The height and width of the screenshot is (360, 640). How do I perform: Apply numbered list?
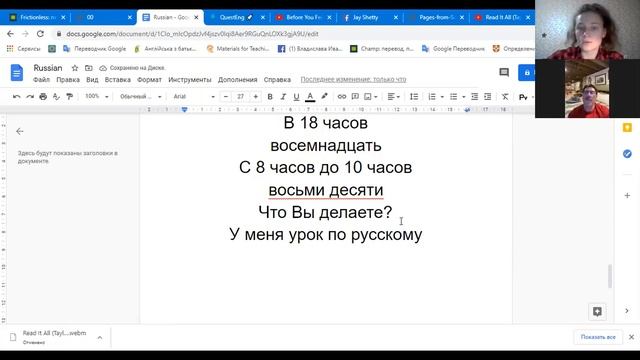click(432, 97)
